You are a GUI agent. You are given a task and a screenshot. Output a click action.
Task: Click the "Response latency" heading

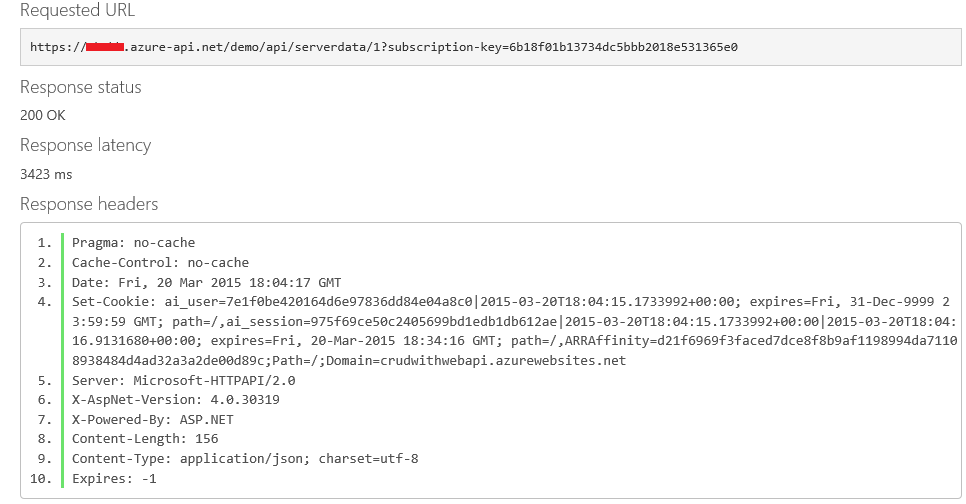coord(85,145)
